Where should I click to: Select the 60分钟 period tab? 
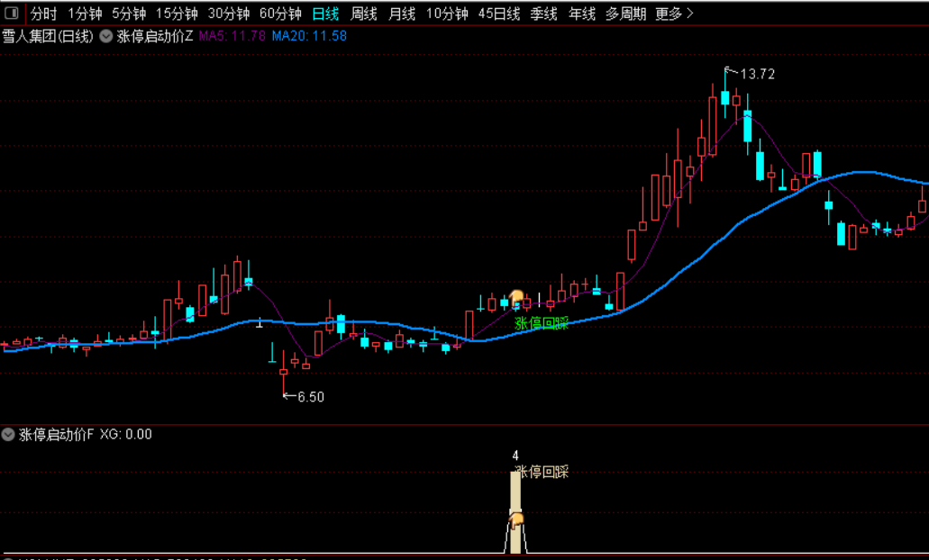click(x=280, y=14)
